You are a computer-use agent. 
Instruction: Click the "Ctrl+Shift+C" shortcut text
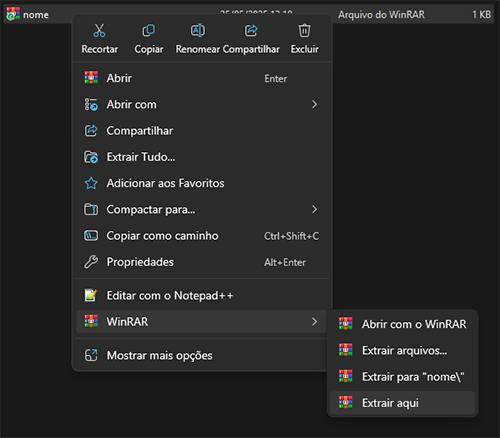point(291,236)
